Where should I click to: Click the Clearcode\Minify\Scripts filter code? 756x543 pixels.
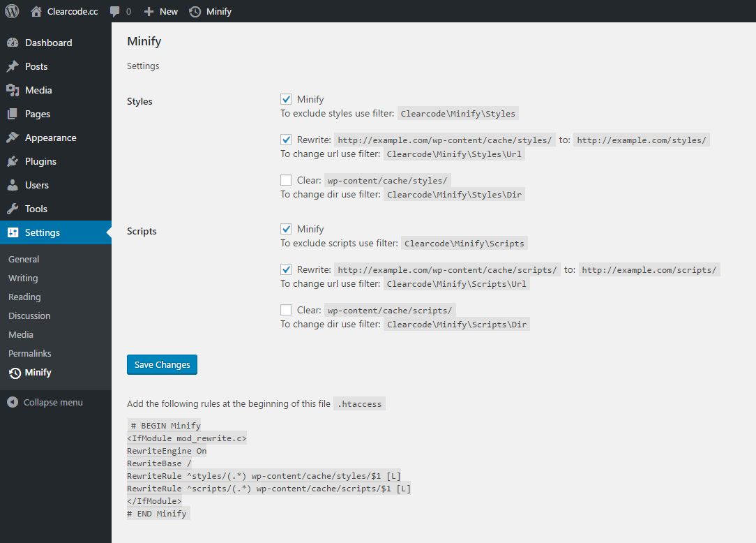464,244
